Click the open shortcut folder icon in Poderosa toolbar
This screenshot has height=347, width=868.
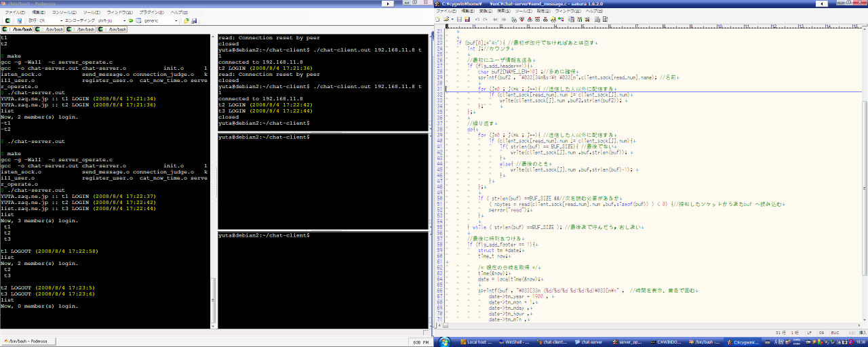(186, 20)
